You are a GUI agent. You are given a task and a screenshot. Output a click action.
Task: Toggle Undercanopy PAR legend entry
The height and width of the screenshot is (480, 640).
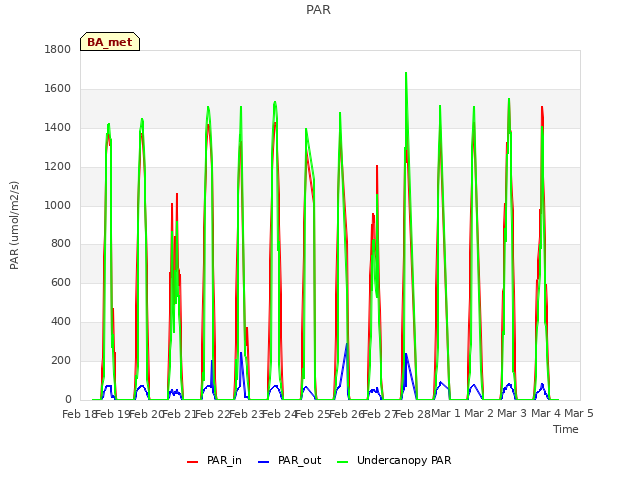pyautogui.click(x=394, y=460)
